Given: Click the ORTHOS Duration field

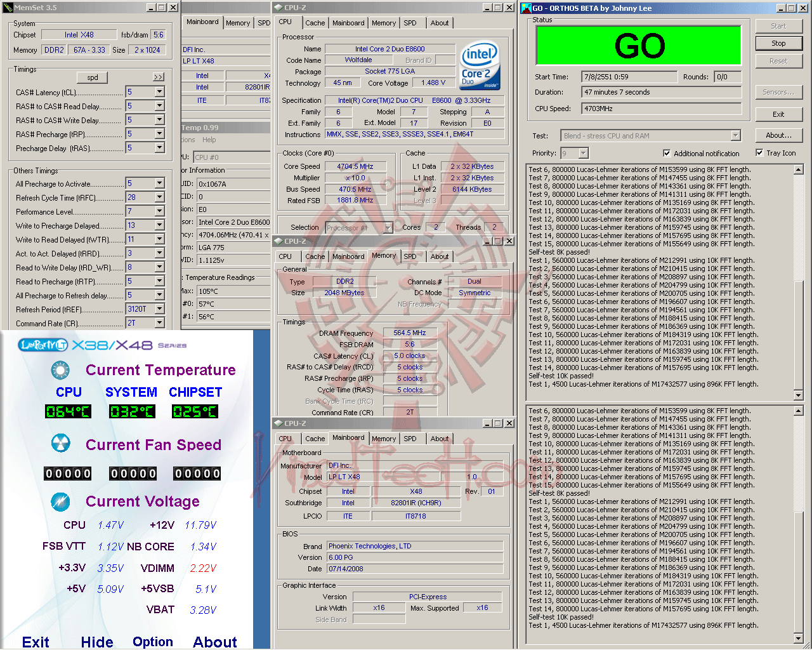Looking at the screenshot, I should pos(662,92).
